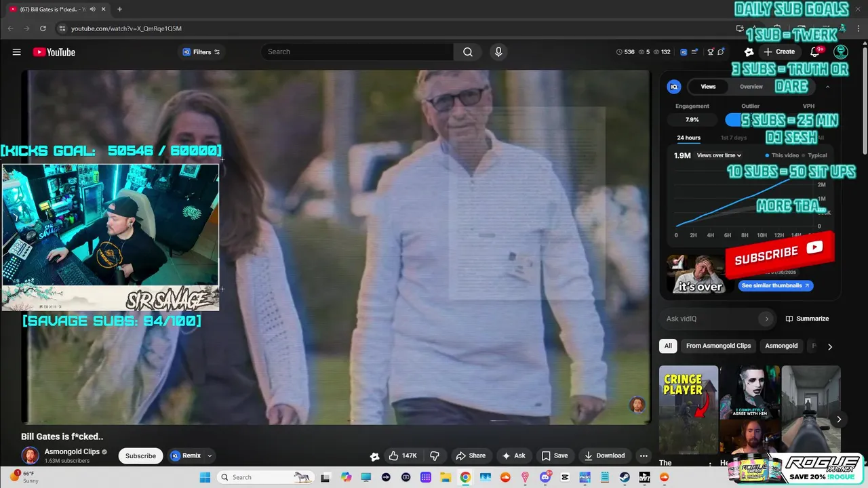
Task: Click the vidIQ logo in toolbar stats
Action: [684, 52]
